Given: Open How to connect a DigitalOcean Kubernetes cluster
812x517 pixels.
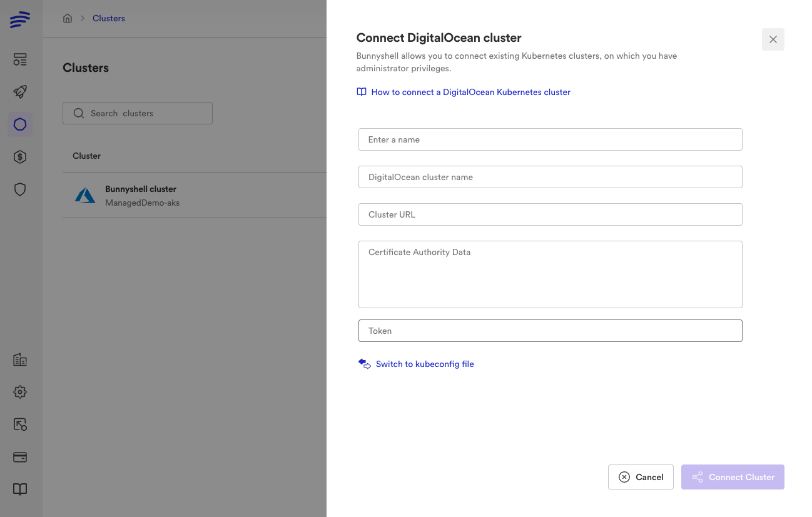Looking at the screenshot, I should [x=471, y=92].
